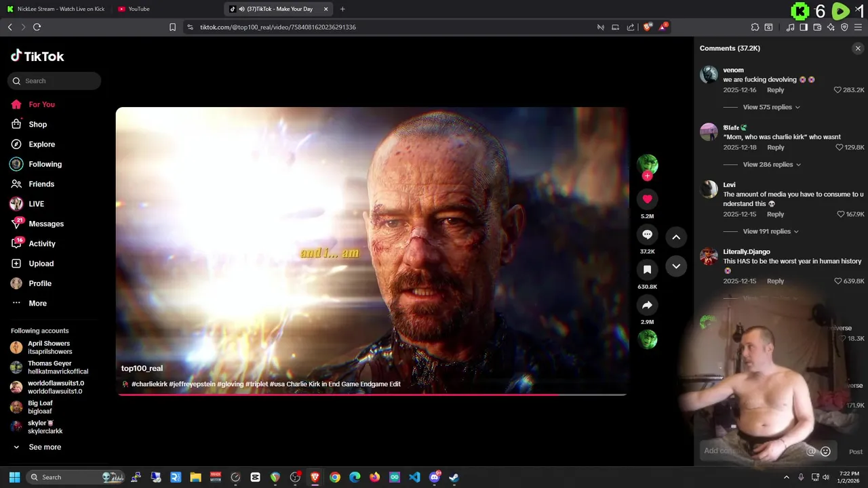Viewport: 868px width, 488px height.
Task: Go back in browser history
Action: 9,27
